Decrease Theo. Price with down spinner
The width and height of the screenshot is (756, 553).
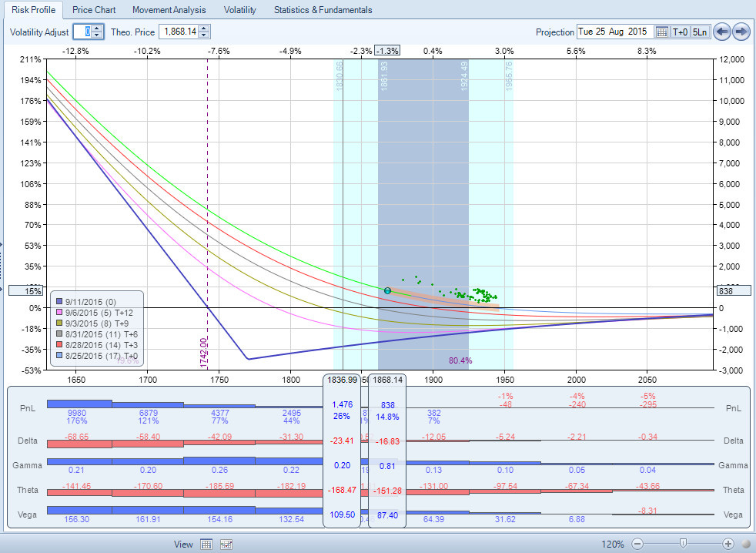(204, 35)
